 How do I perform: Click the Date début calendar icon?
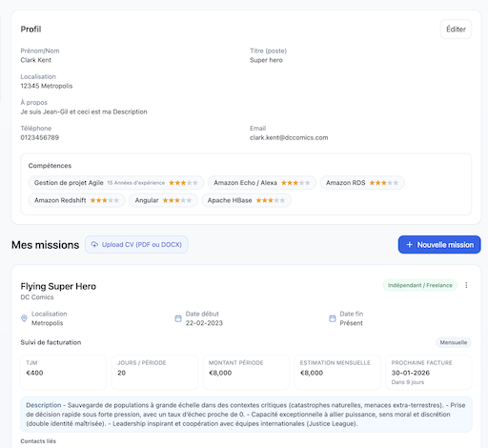[x=178, y=318]
